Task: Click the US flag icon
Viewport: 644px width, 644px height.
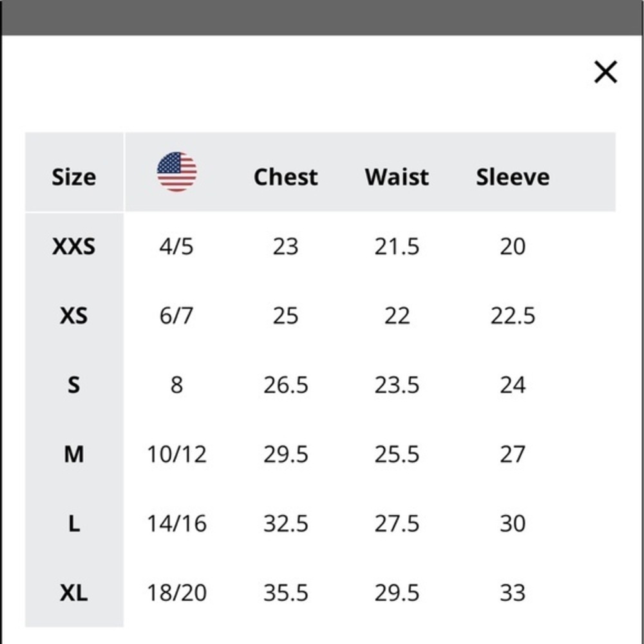Action: pyautogui.click(x=176, y=172)
